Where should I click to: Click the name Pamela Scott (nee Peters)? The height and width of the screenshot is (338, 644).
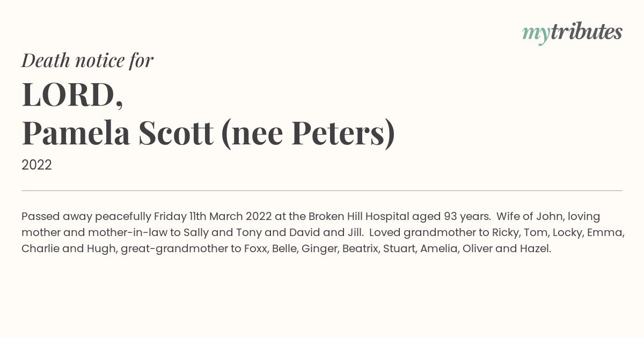(x=208, y=133)
